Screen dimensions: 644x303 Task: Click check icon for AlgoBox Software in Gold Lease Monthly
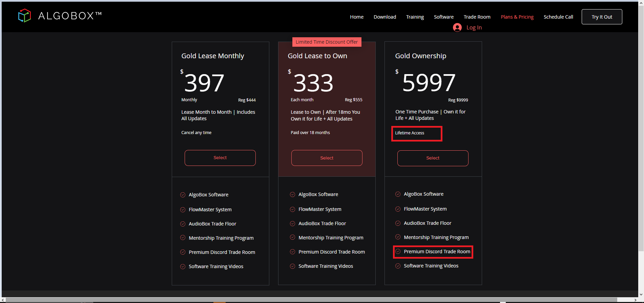click(x=183, y=195)
